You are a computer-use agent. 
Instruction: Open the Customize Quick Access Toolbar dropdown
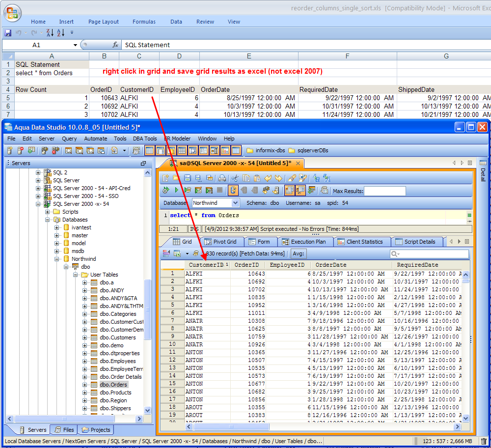click(72, 32)
